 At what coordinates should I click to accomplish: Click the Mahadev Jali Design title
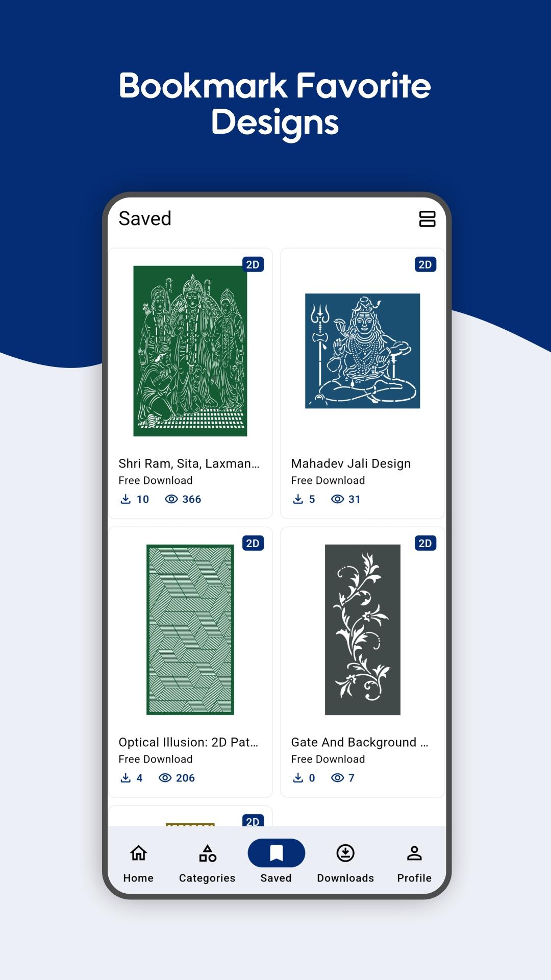pos(351,463)
